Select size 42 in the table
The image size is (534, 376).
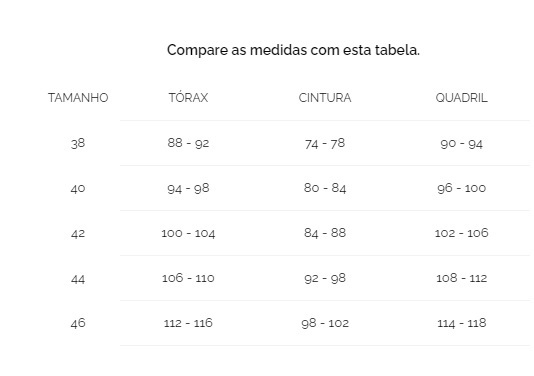click(x=78, y=233)
